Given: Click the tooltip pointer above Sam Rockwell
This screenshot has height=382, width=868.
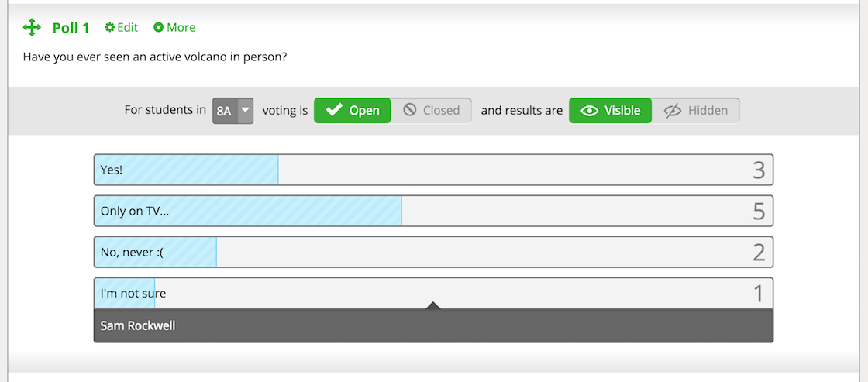Looking at the screenshot, I should 433,305.
